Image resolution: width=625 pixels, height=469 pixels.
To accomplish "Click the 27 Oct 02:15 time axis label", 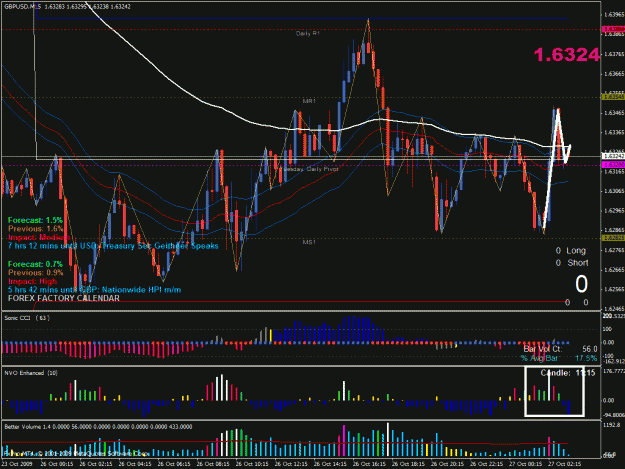I will (564, 464).
